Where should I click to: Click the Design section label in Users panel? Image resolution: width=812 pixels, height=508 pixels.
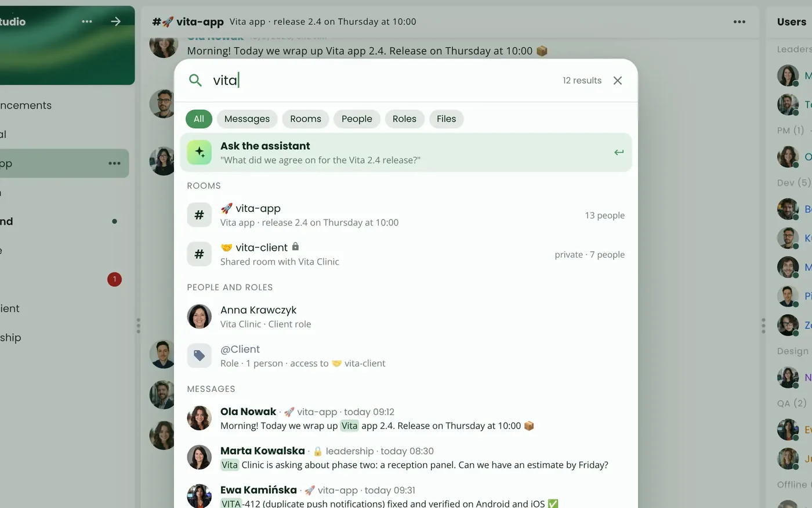point(793,351)
